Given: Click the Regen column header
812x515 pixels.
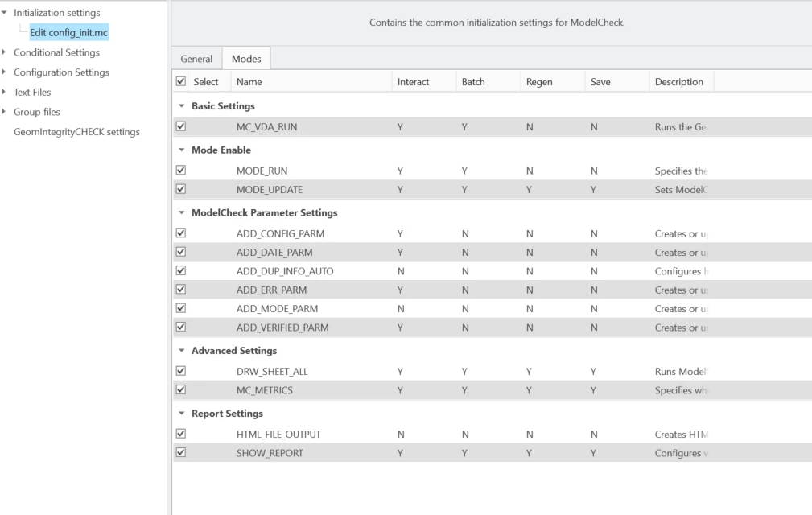Looking at the screenshot, I should [x=553, y=82].
